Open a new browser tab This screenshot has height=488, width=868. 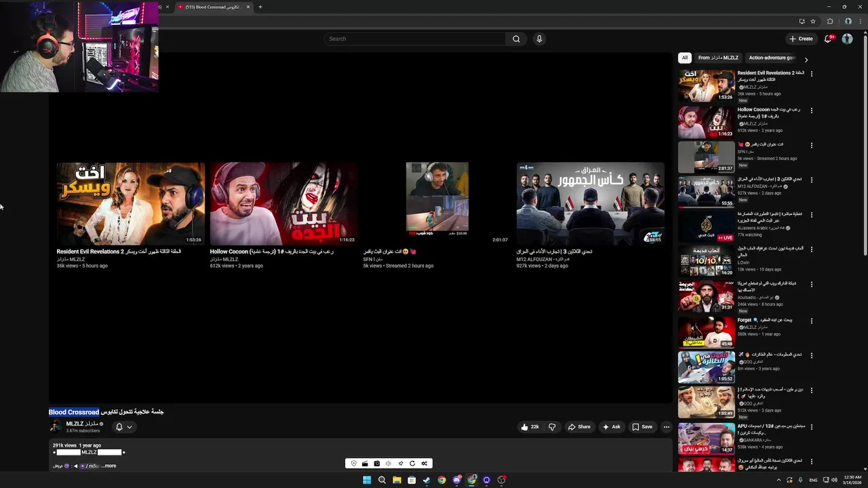(x=260, y=7)
